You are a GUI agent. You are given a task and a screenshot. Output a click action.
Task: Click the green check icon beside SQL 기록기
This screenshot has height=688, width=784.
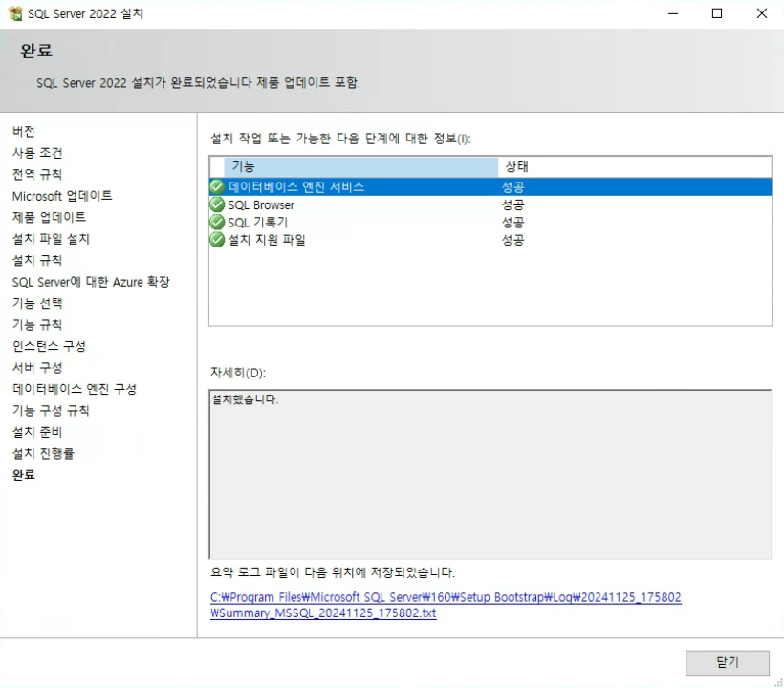click(x=217, y=222)
